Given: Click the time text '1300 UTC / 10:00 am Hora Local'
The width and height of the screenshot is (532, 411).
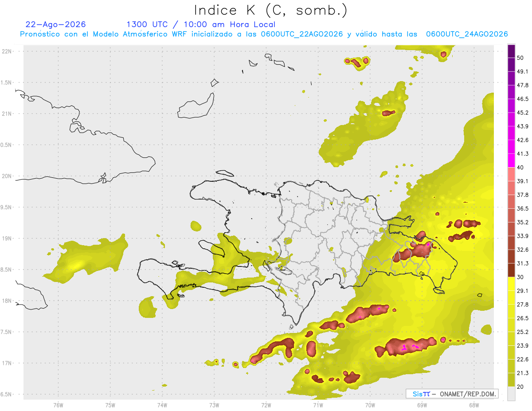Looking at the screenshot, I should click(201, 24).
